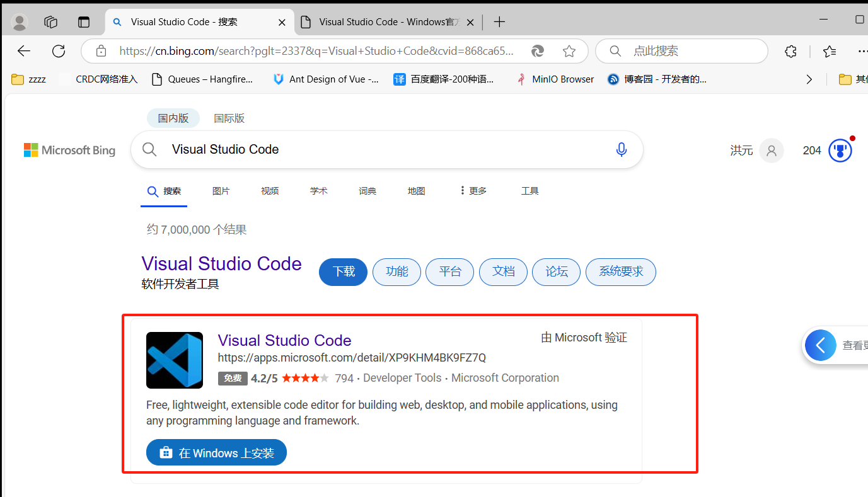Screen dimensions: 868x497
Task: Select the 地图 tab
Action: point(417,191)
